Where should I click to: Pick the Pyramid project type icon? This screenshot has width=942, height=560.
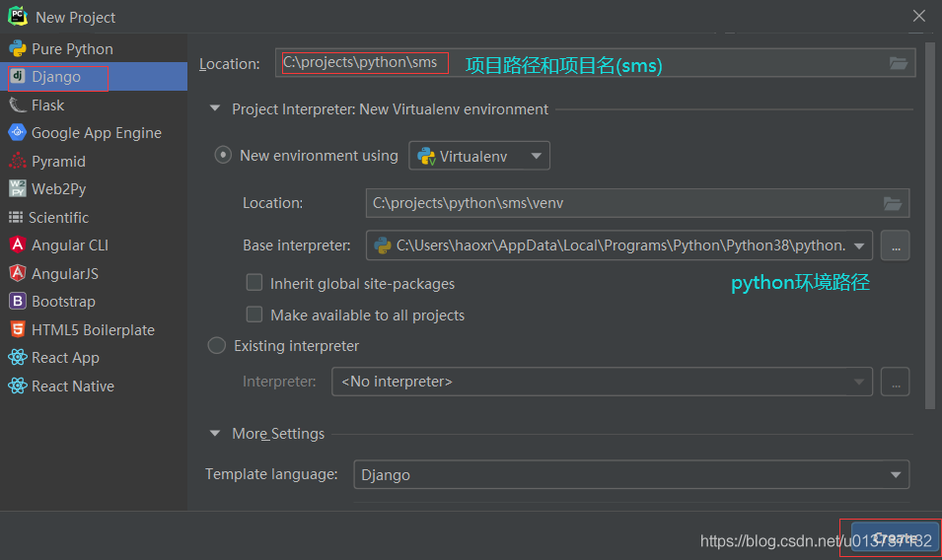(17, 161)
